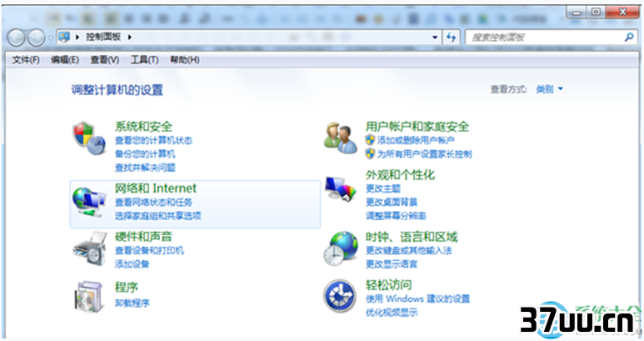Click the refresh button beside address bar
644x341 pixels.
pos(452,38)
